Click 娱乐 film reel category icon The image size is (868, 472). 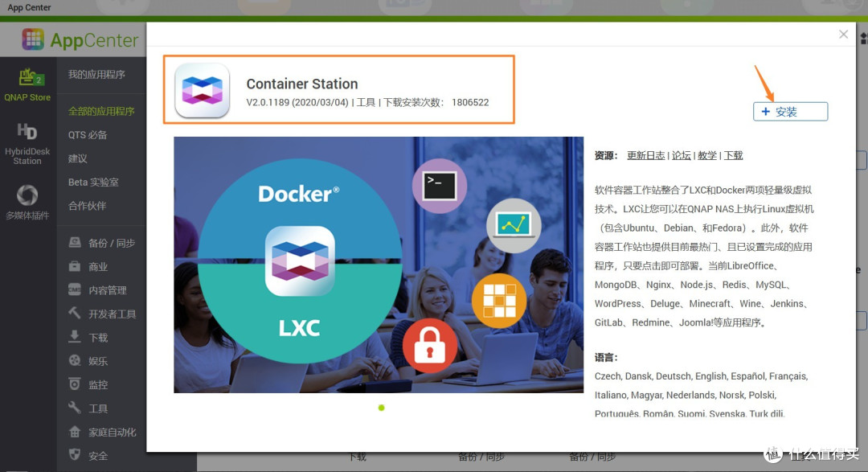[x=75, y=361]
